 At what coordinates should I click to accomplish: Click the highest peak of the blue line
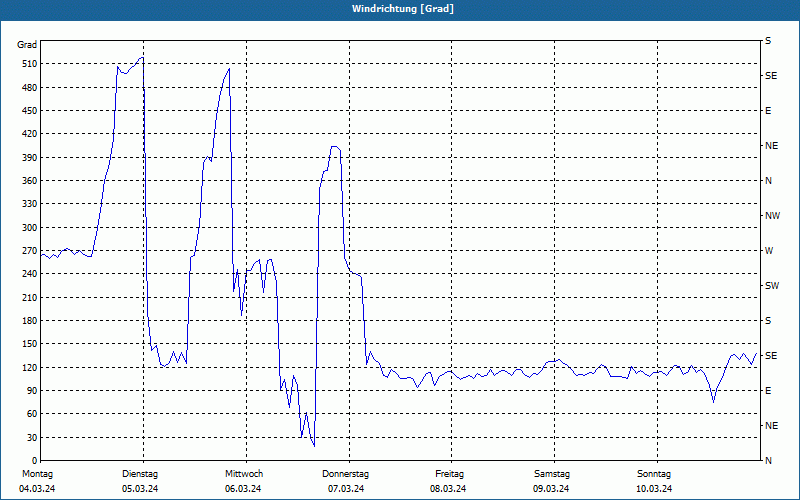coord(142,58)
